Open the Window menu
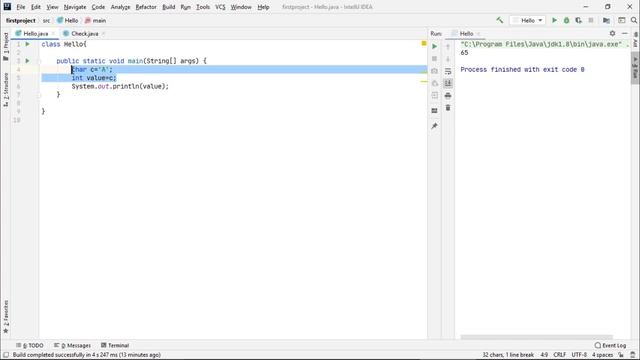This screenshot has width=640, height=360. 241,7
